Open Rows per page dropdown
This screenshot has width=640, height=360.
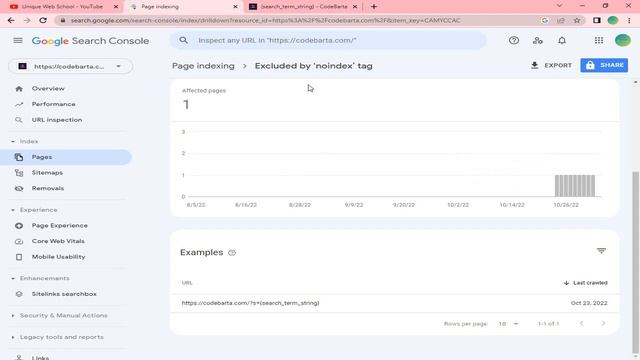click(x=508, y=324)
